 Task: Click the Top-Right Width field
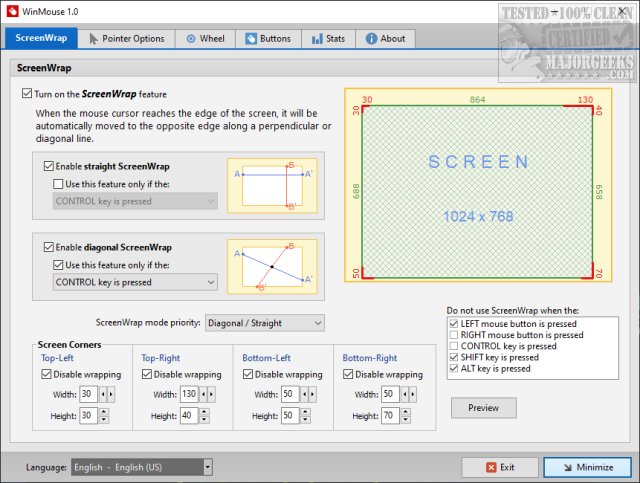[x=189, y=394]
